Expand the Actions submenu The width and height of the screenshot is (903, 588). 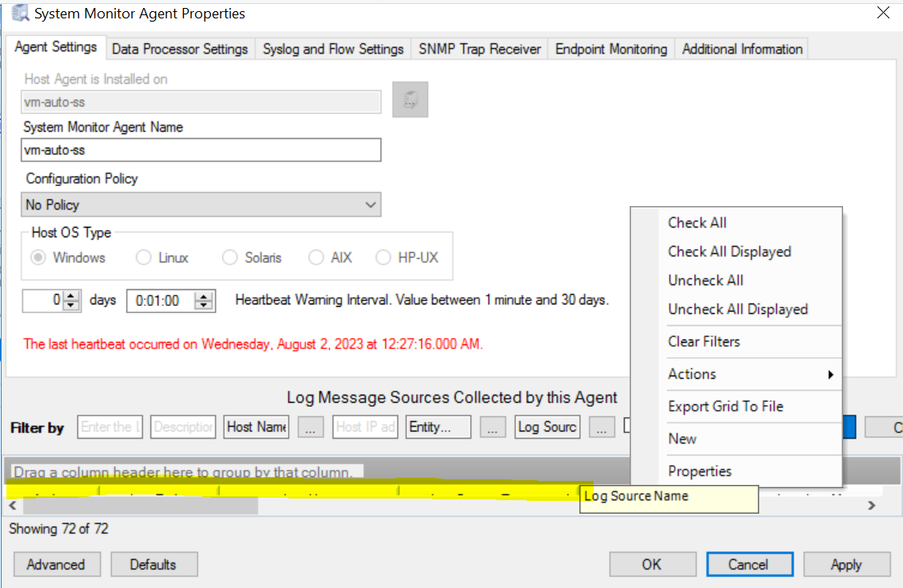tap(751, 374)
